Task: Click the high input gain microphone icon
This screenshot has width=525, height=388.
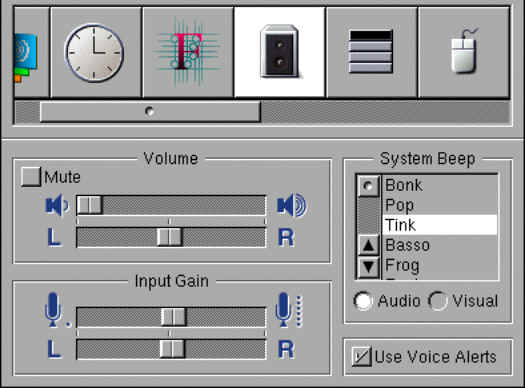Action: tap(289, 310)
